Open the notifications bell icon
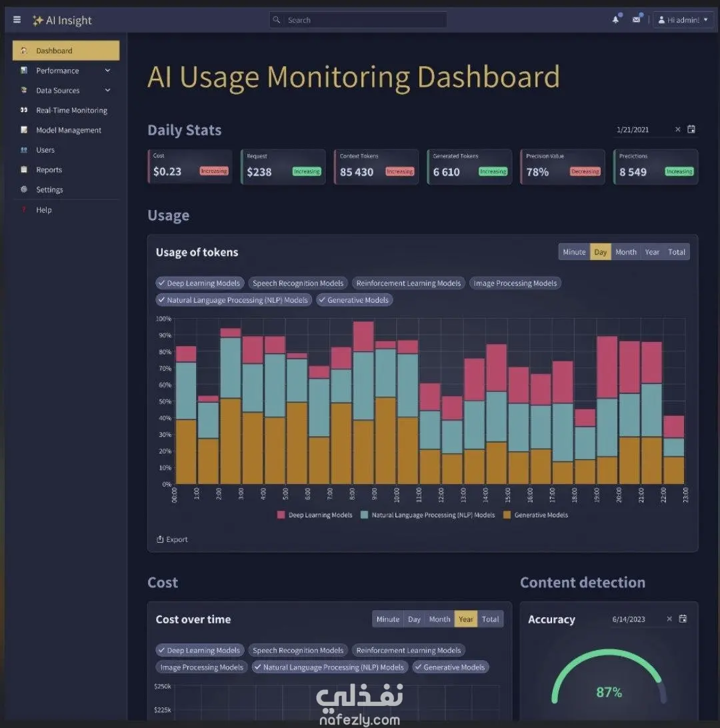Viewport: 720px width, 728px height. click(615, 19)
